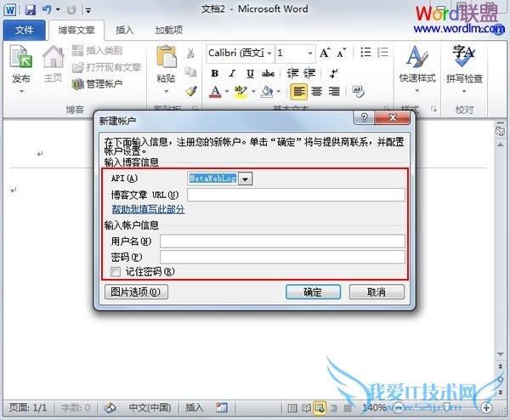Click the language 中文(中国) status item
510x420 pixels.
coord(150,407)
